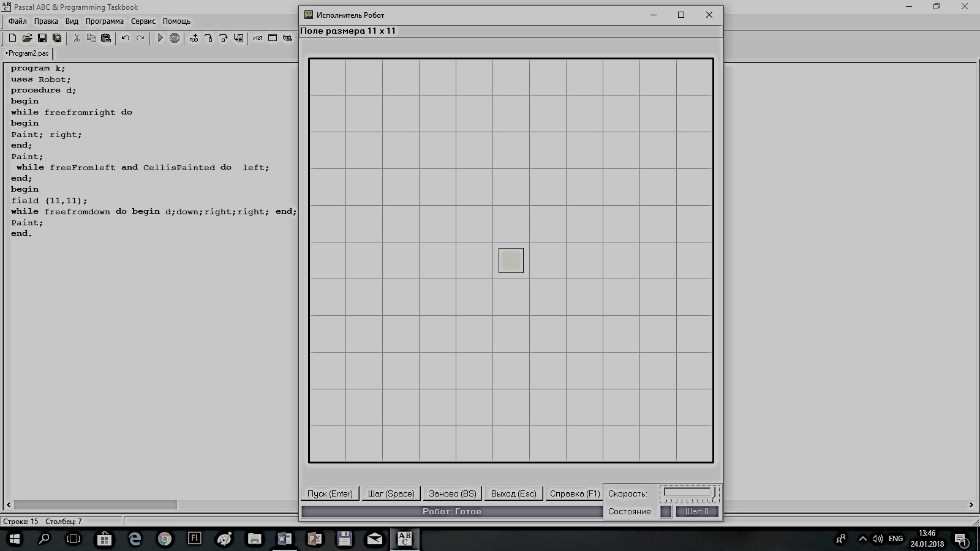This screenshot has width=980, height=551.
Task: Exit robot window with Выход (Esc)
Action: (x=513, y=493)
